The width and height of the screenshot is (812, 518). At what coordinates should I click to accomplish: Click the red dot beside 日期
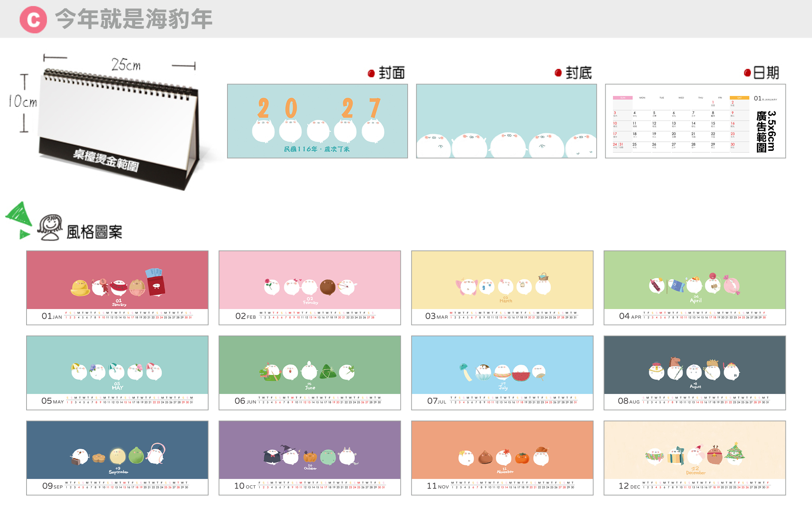coord(747,73)
